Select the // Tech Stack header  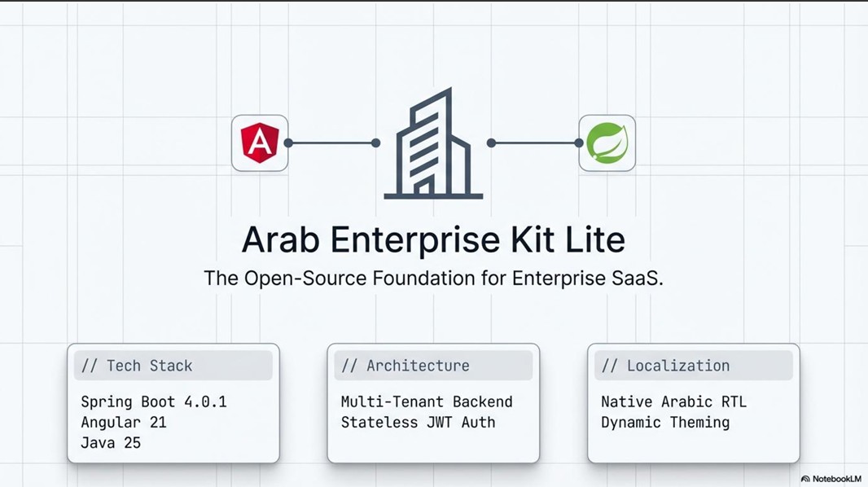pyautogui.click(x=173, y=365)
